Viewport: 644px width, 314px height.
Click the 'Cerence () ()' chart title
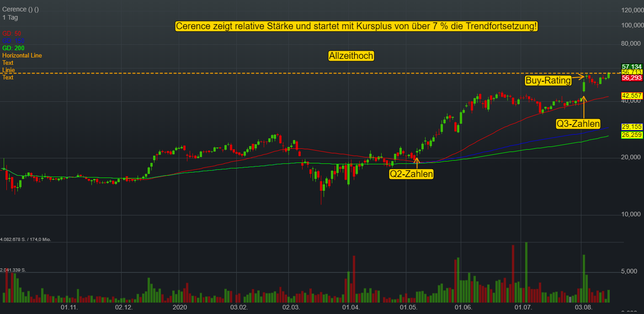21,10
